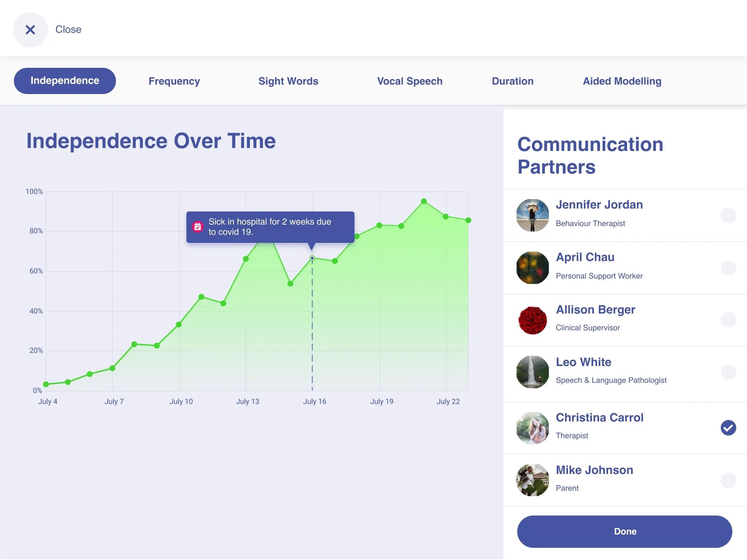747x560 pixels.
Task: Open the Sight Words tab
Action: coord(288,81)
